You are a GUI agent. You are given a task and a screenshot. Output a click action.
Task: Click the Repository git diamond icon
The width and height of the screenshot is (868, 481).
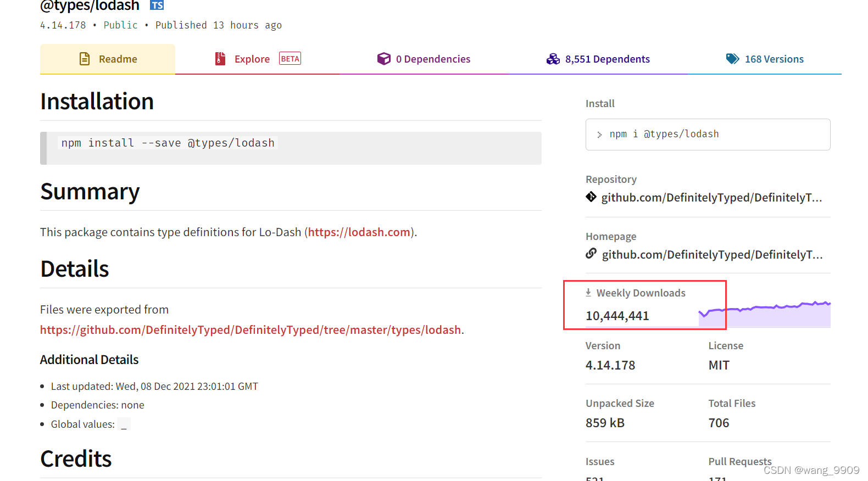591,197
